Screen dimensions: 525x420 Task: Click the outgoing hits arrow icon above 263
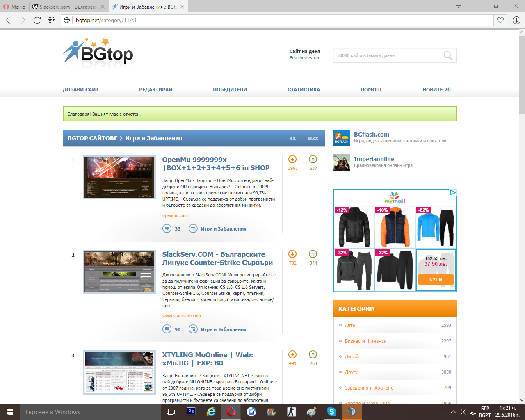tap(313, 354)
